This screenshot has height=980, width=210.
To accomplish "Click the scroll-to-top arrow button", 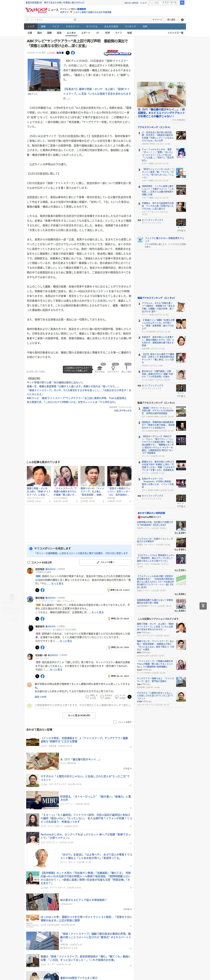I will pyautogui.click(x=203, y=606).
